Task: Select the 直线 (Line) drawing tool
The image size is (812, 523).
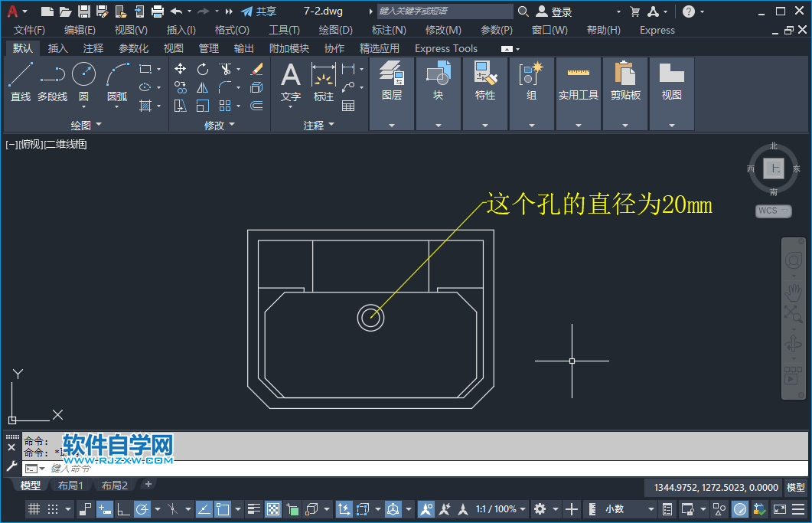Action: 21,81
